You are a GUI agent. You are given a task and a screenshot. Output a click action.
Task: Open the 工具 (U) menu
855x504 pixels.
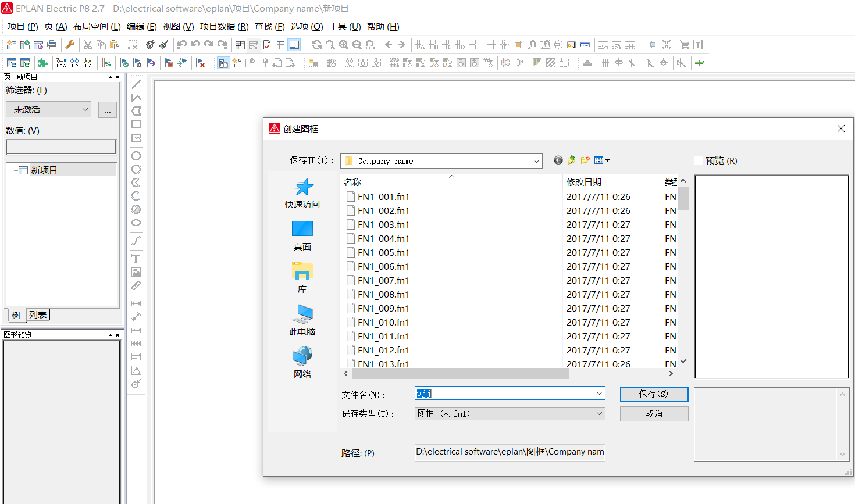pyautogui.click(x=345, y=27)
